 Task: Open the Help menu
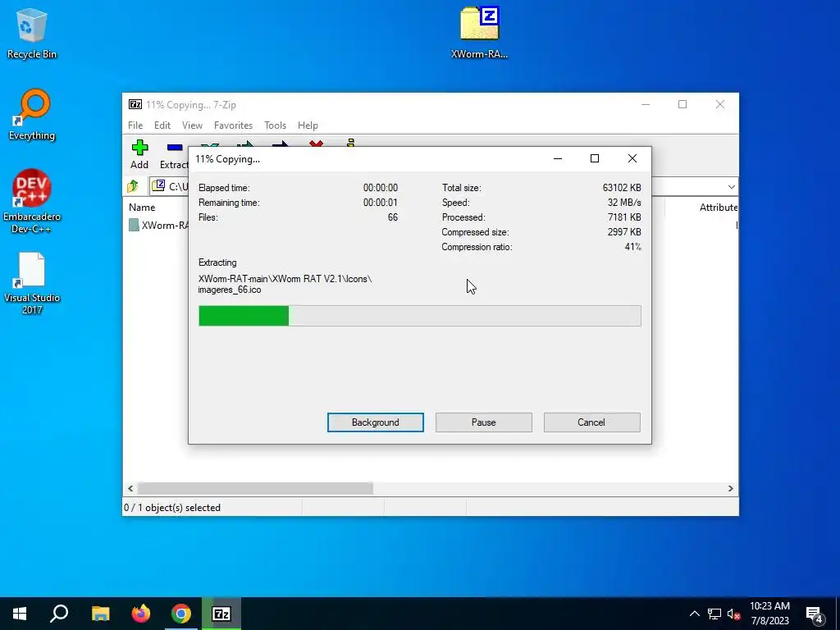point(308,126)
